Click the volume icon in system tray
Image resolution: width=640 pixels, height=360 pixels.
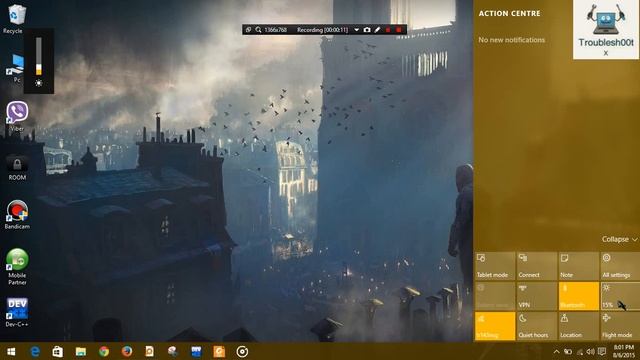coord(590,351)
